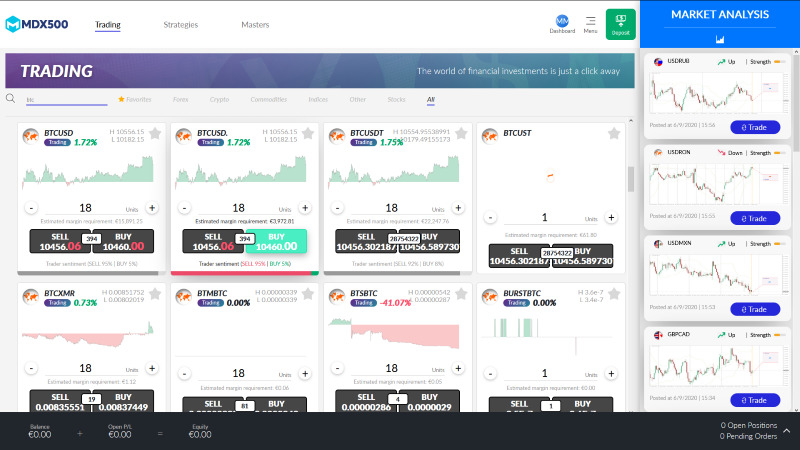Viewport: 800px width, 450px height.
Task: Click the highlighted BUY on BTCUSD. card
Action: (x=276, y=241)
